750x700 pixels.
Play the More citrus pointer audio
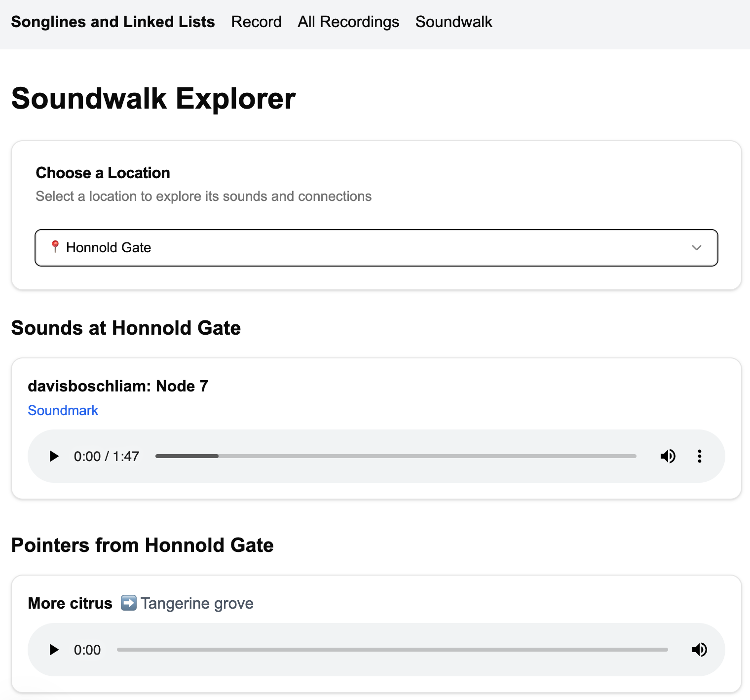54,650
